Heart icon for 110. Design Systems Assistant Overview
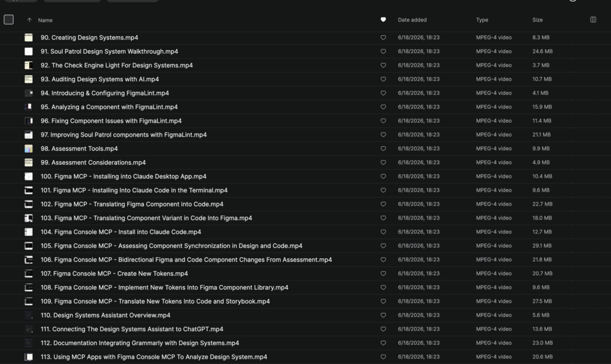Screen dimensions: 611x364 click(x=383, y=315)
